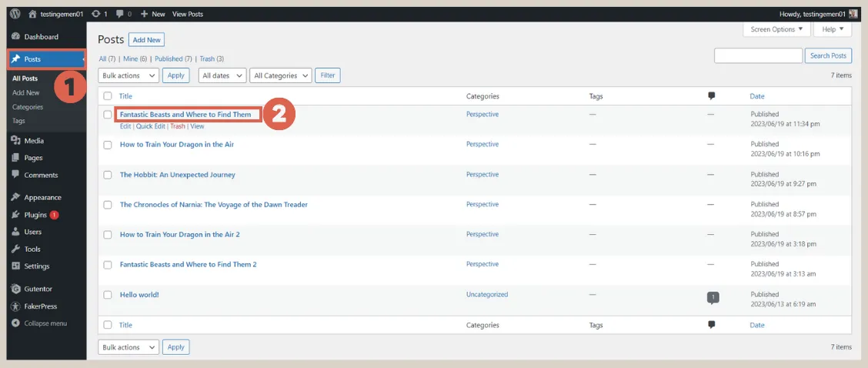Viewport: 868px width, 368px height.
Task: Click the top Apply button
Action: click(175, 75)
